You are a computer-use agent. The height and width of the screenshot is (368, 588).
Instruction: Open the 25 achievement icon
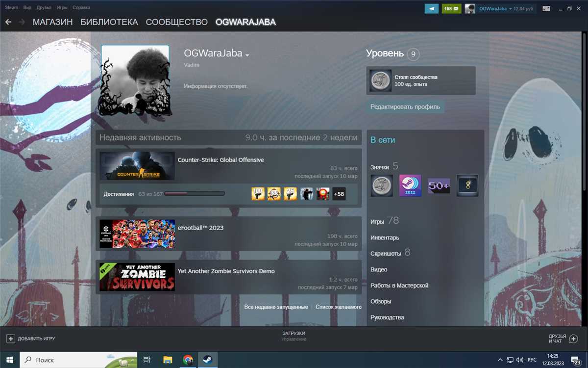(x=290, y=194)
